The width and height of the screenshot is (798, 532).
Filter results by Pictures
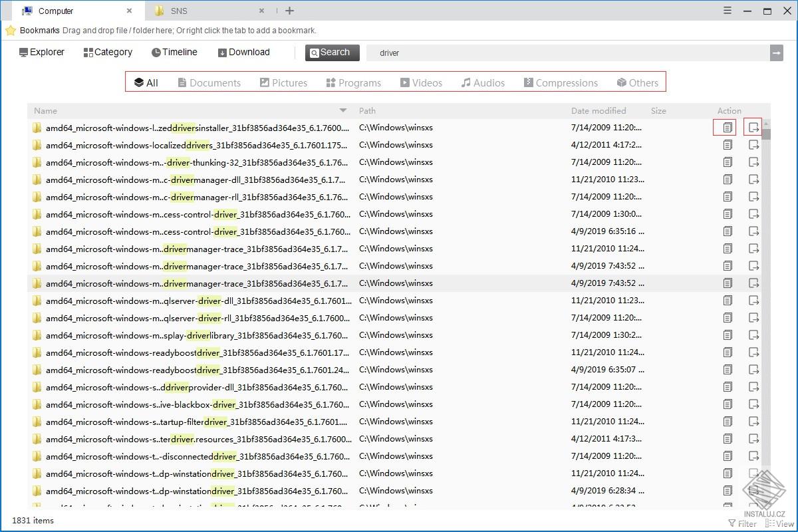coord(283,82)
